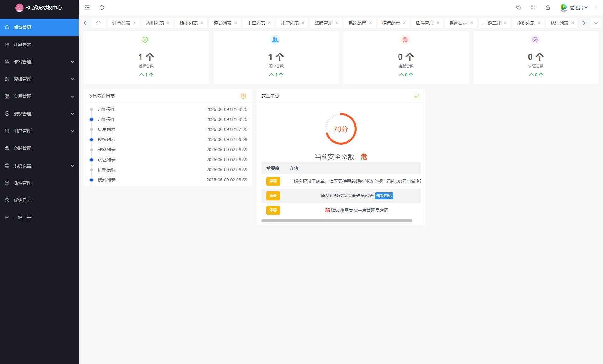
Task: Refresh the current page
Action: pos(101,7)
